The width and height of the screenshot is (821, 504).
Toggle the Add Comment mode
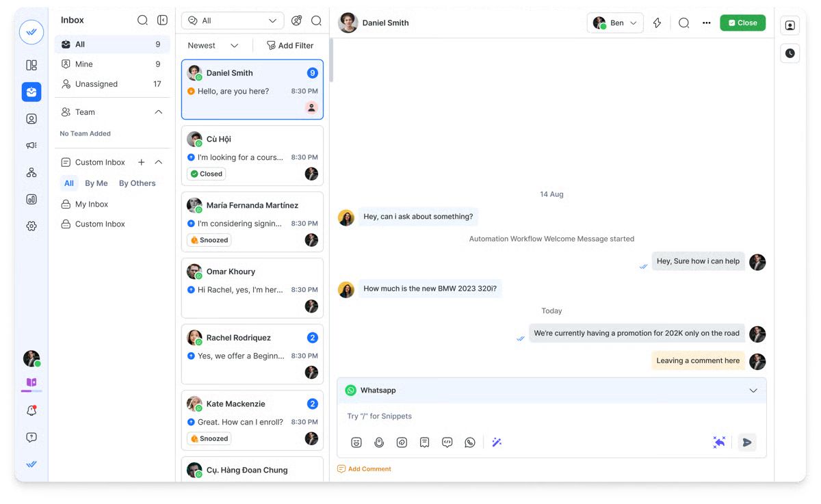click(x=364, y=469)
